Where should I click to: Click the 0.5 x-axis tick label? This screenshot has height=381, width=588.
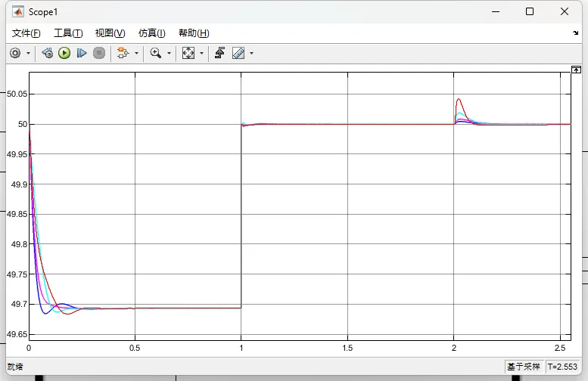135,348
